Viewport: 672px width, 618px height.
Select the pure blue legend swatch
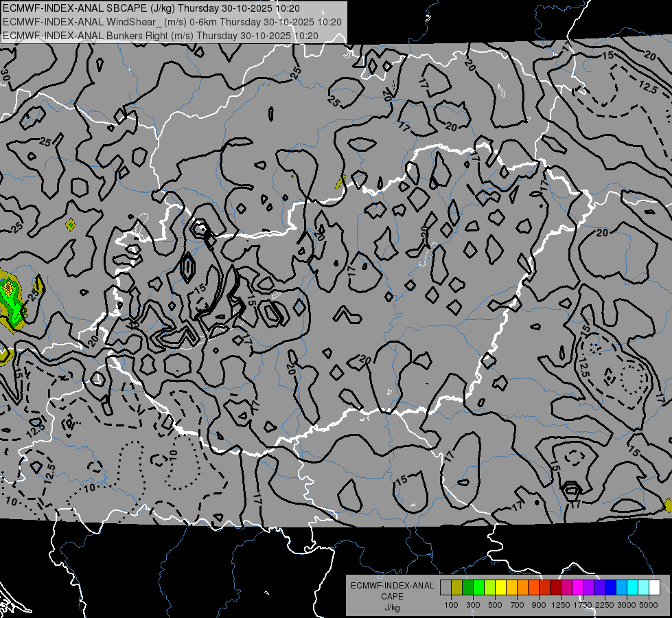point(611,588)
